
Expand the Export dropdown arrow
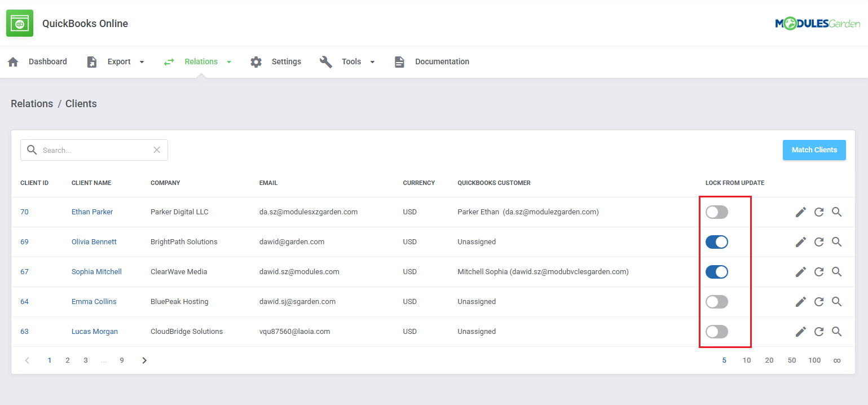(142, 62)
